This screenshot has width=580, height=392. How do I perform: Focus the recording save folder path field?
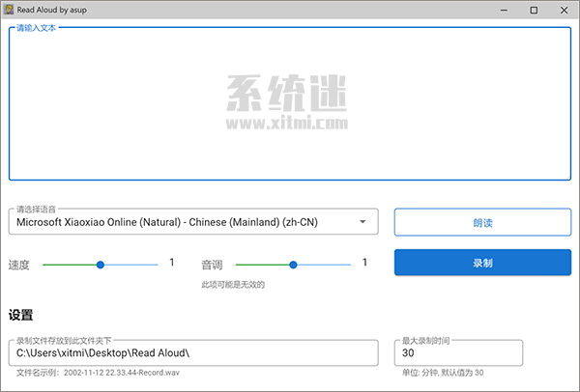point(193,354)
